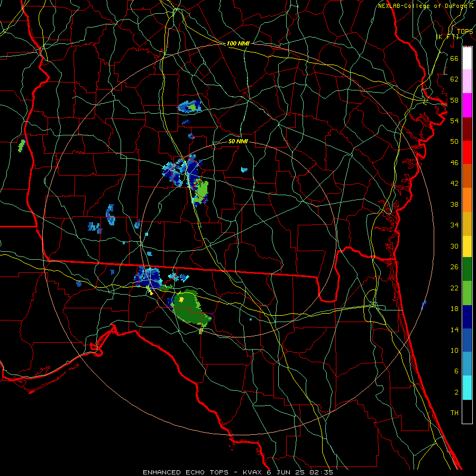Click the yellow peak inside the large dark green echo

click(x=181, y=300)
